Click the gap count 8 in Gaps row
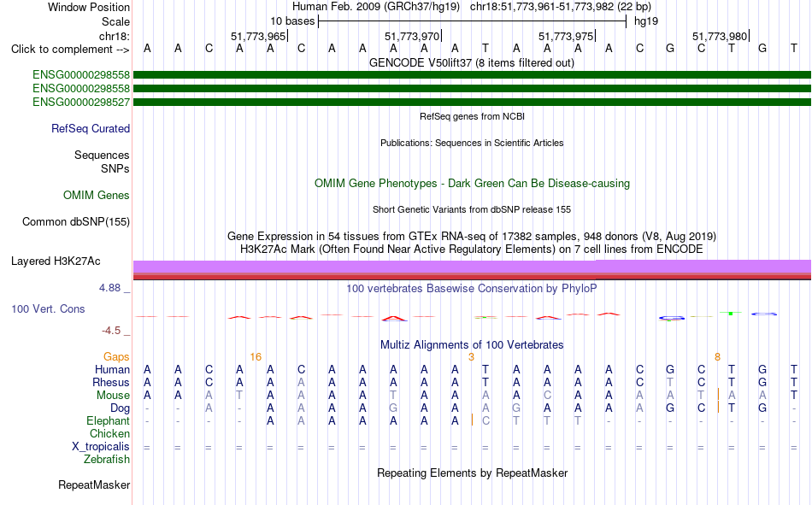 point(717,357)
